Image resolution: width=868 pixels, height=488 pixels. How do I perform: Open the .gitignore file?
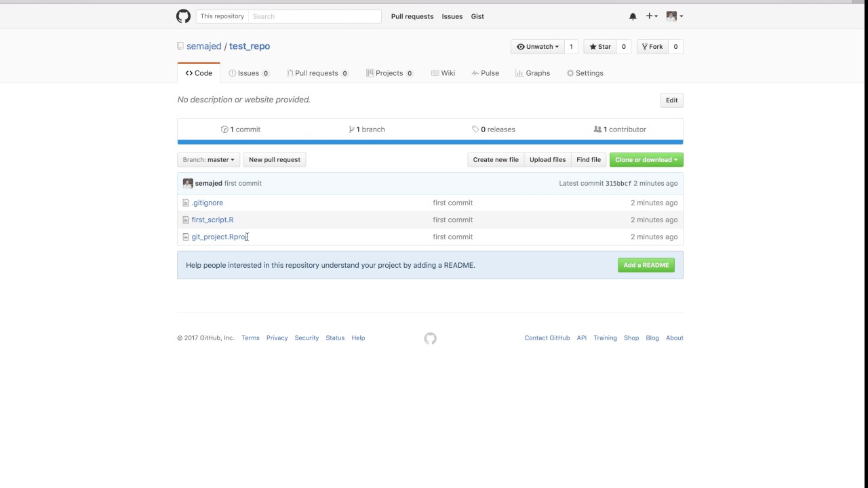click(x=208, y=203)
